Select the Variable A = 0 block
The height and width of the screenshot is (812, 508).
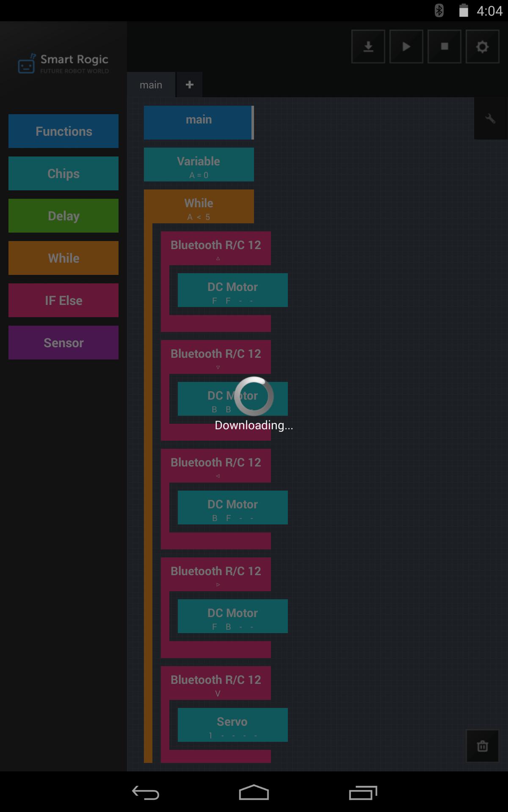(199, 165)
